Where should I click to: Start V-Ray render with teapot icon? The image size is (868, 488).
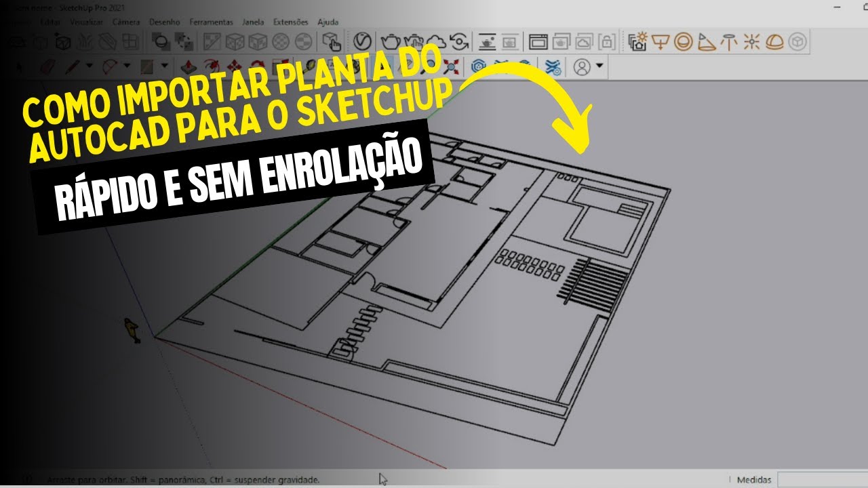pos(390,42)
